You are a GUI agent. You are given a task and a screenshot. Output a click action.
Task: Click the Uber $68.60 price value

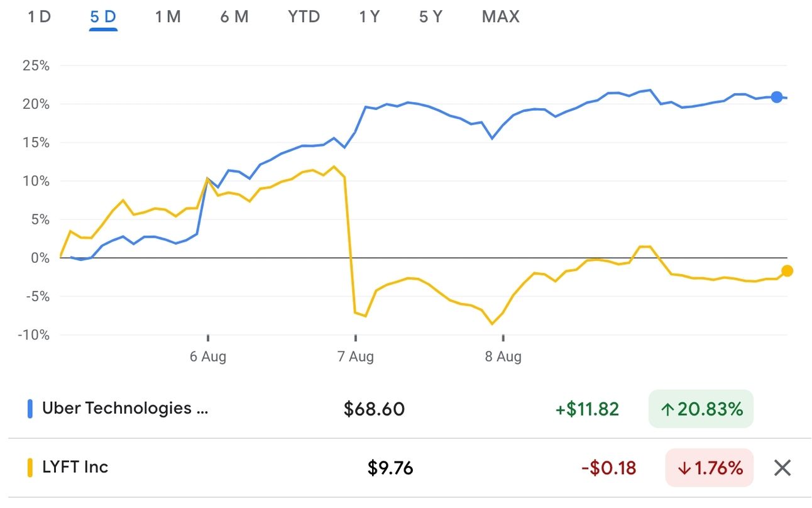tap(374, 410)
